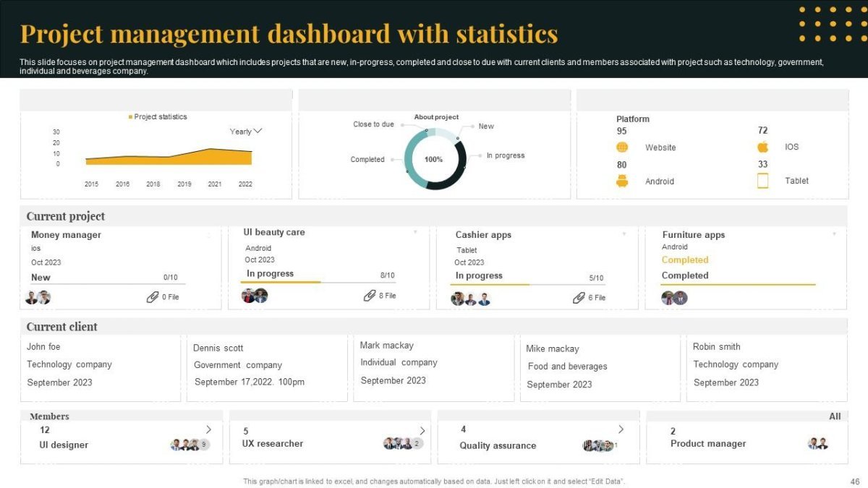
Task: Click the 'Furniture apps' project title
Action: [694, 235]
